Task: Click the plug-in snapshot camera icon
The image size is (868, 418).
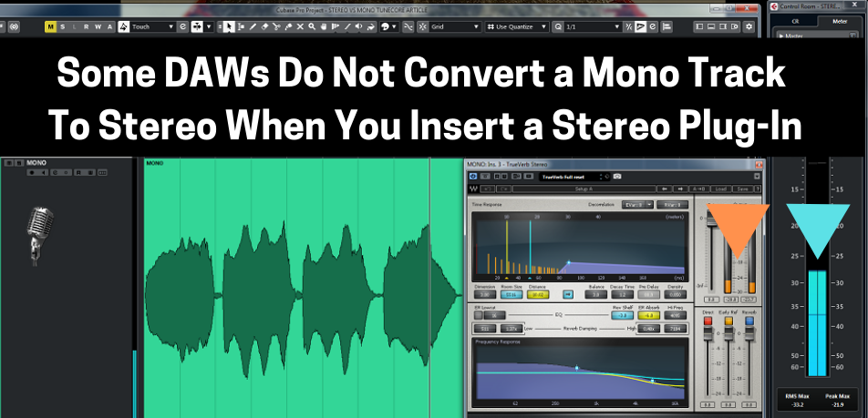Action: 617,176
